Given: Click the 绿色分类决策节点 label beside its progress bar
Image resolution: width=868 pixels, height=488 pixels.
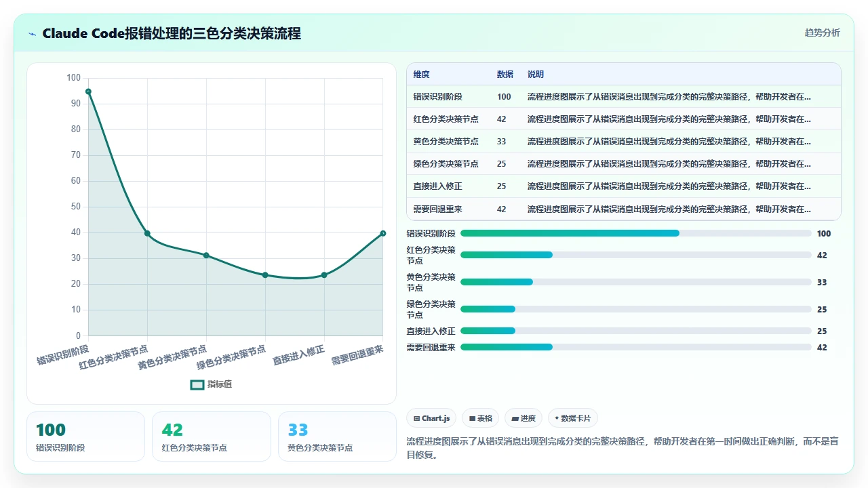Looking at the screenshot, I should [431, 310].
